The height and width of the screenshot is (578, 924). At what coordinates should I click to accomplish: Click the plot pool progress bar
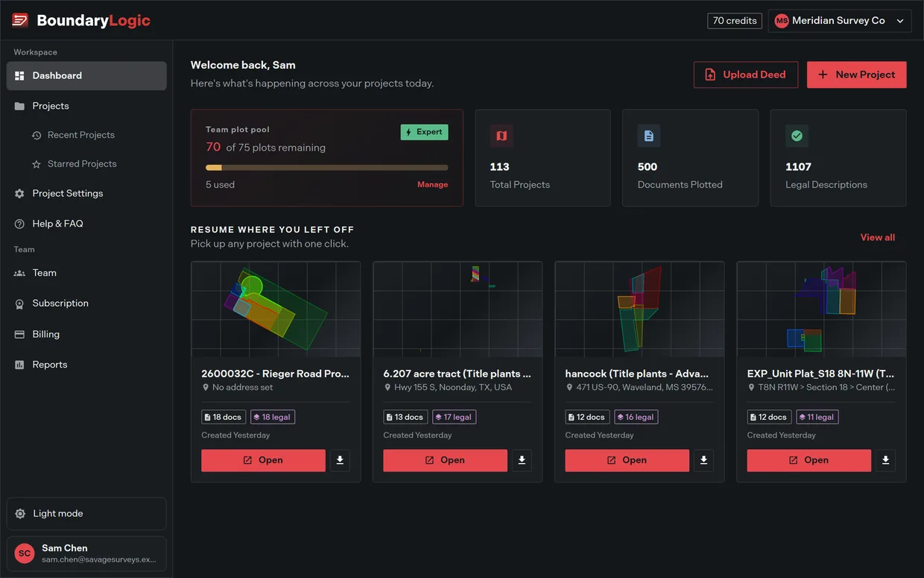point(327,168)
